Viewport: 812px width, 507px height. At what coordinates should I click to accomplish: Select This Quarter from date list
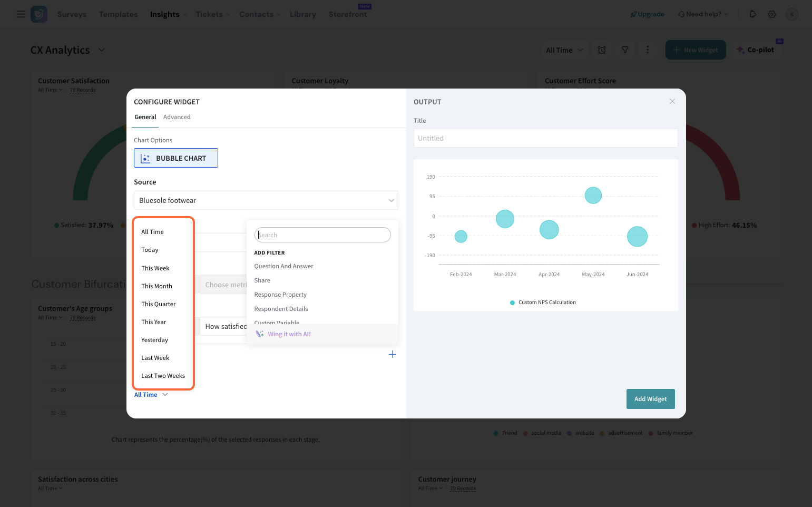158,304
